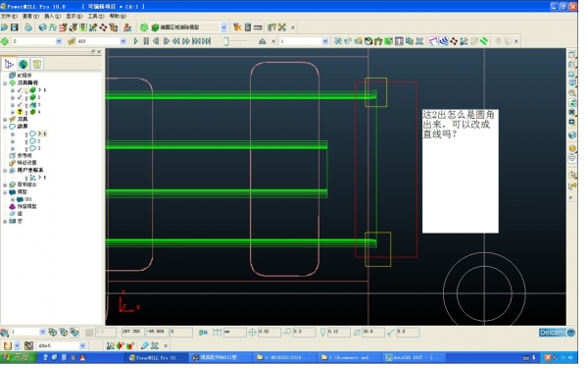The width and height of the screenshot is (588, 368).
Task: Click the globe tab icon in the explorer panel
Action: tap(24, 64)
